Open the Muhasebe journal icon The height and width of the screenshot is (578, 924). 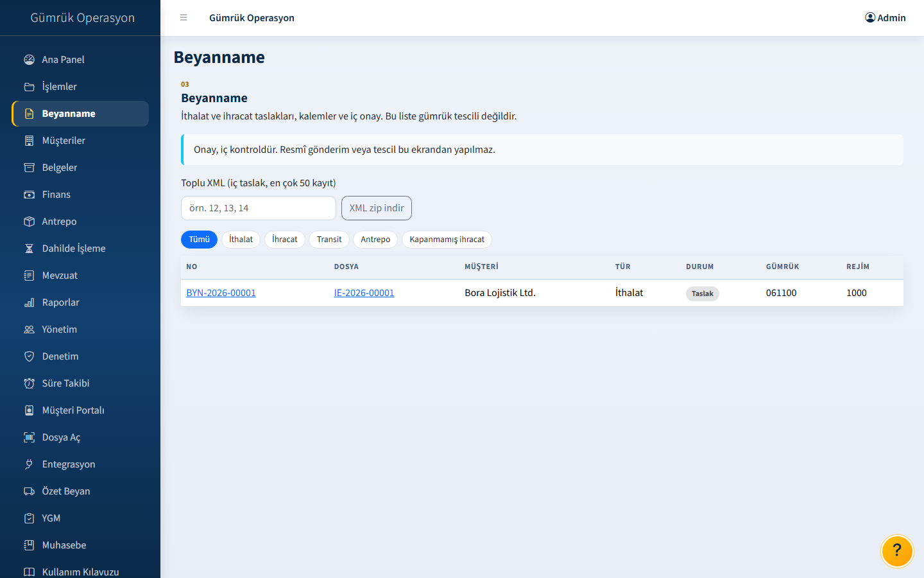29,545
